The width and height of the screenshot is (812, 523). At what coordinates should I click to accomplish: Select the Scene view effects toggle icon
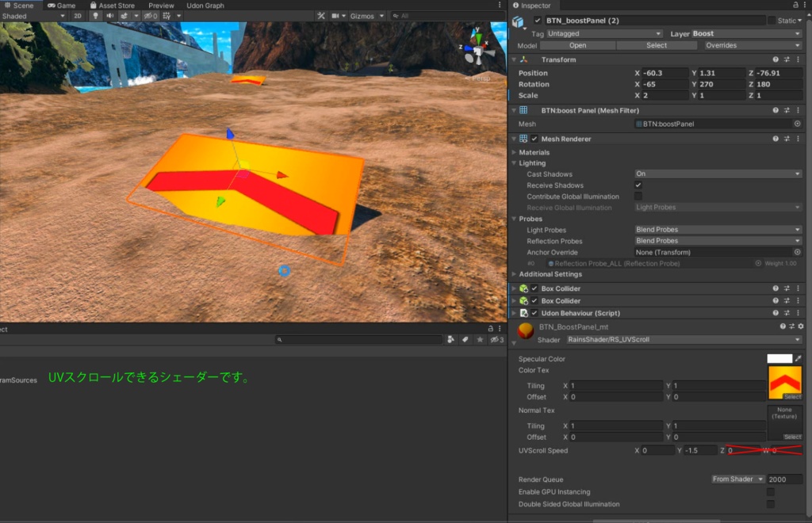[x=124, y=16]
